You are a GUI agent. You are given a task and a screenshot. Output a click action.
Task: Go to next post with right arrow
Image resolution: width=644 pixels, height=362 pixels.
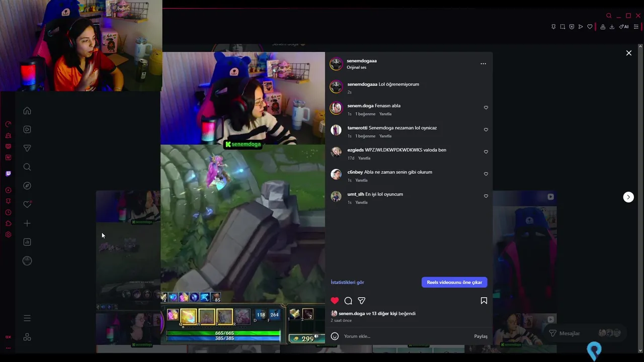click(628, 197)
